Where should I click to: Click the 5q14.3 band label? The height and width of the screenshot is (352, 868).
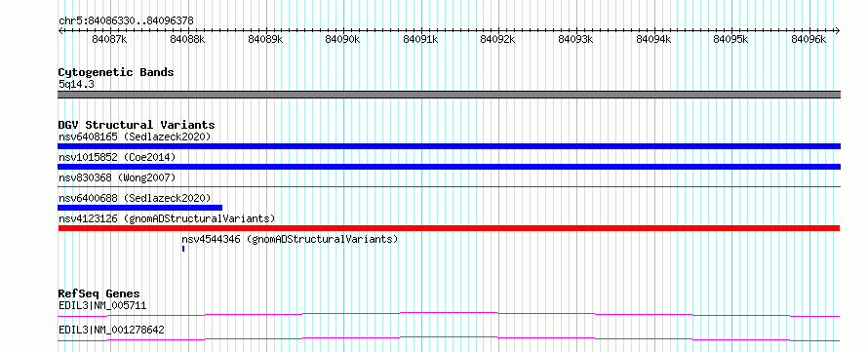point(76,85)
